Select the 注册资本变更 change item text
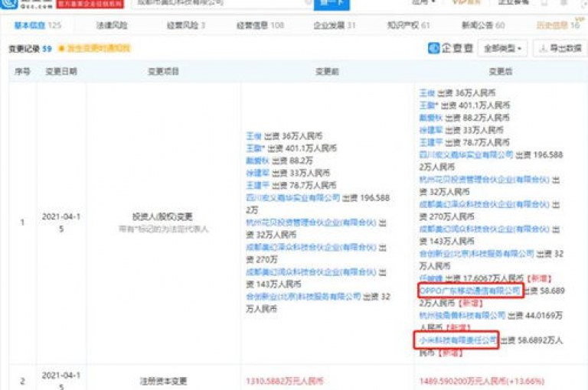588x390 pixels. 163,381
